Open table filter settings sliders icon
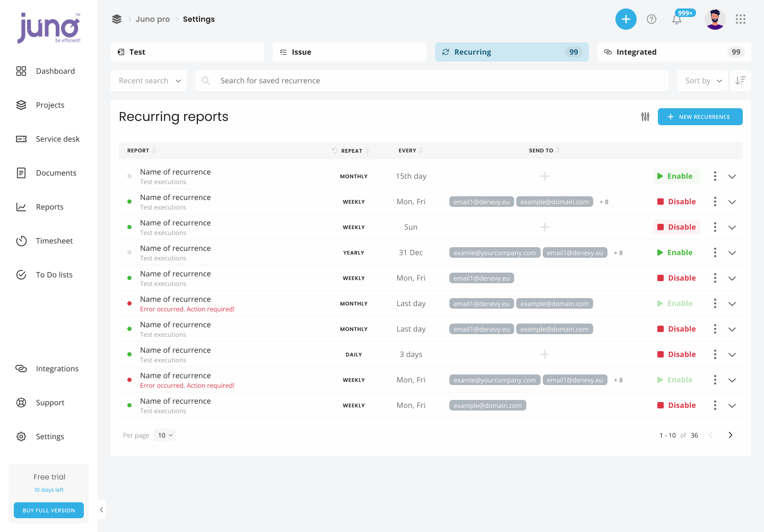This screenshot has width=764, height=532. tap(645, 117)
